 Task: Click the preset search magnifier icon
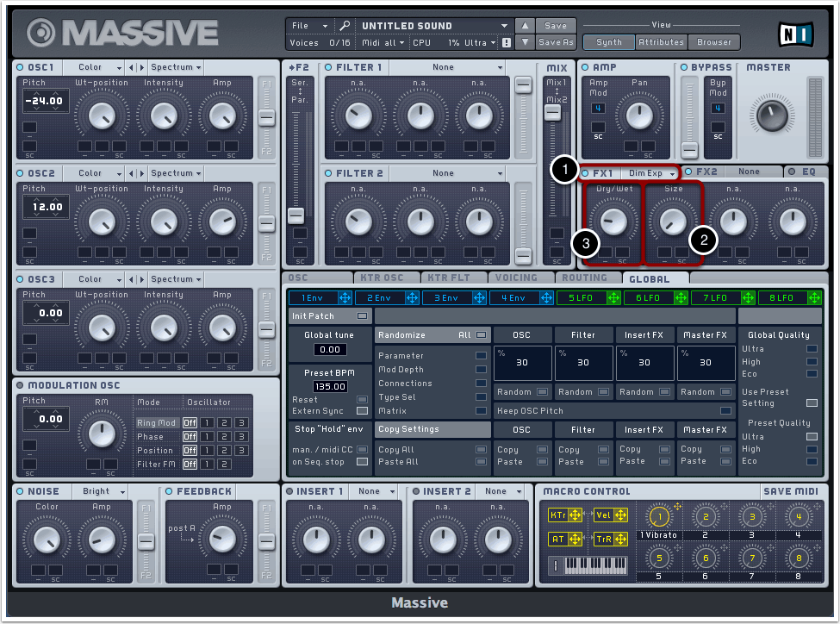point(345,26)
